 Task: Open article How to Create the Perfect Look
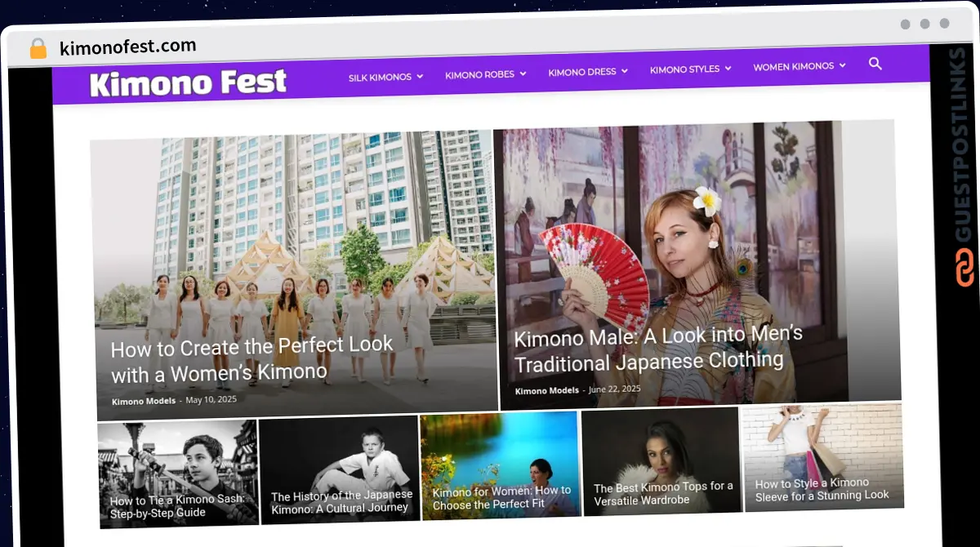[x=252, y=359]
